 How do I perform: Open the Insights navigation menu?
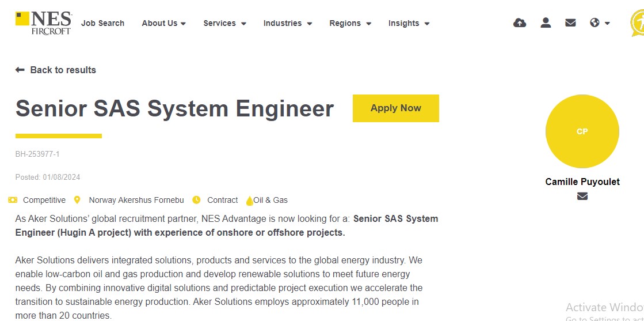pyautogui.click(x=409, y=23)
